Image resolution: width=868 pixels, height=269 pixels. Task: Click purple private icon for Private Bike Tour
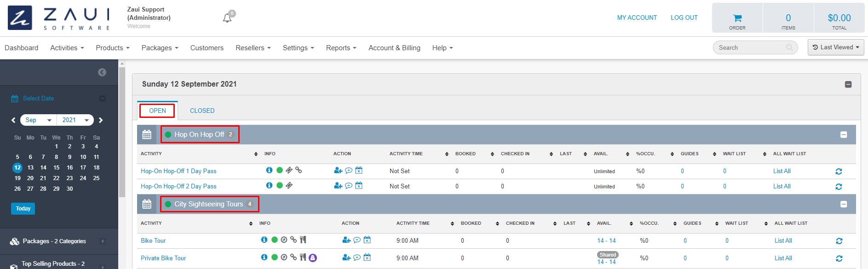pos(313,257)
